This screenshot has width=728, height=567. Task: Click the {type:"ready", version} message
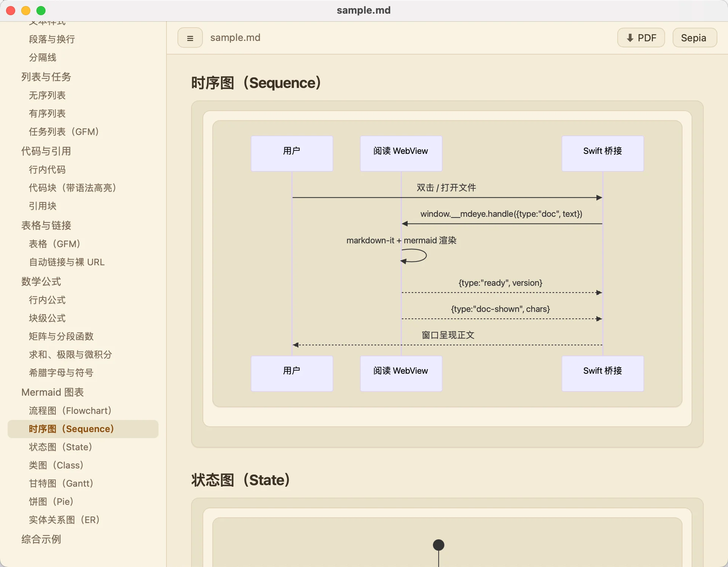(x=500, y=283)
